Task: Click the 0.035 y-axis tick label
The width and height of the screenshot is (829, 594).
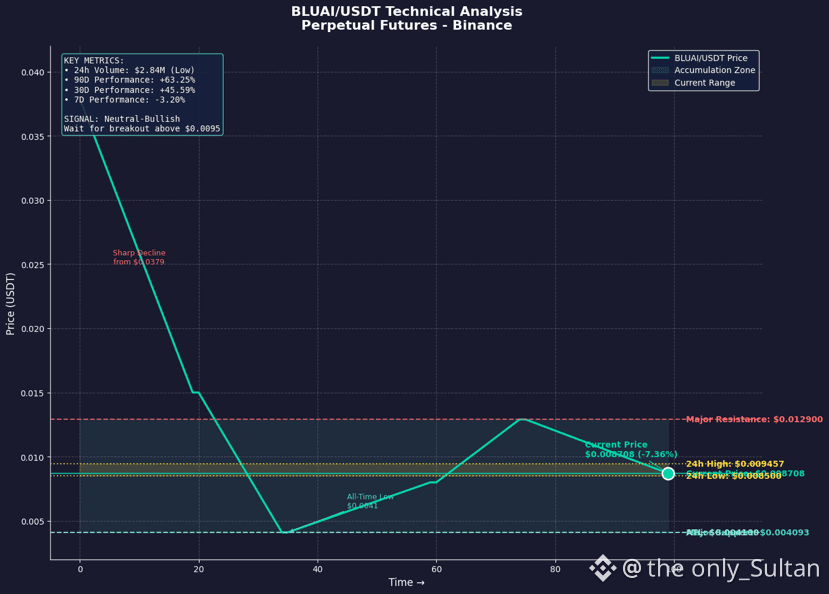Action: point(33,137)
